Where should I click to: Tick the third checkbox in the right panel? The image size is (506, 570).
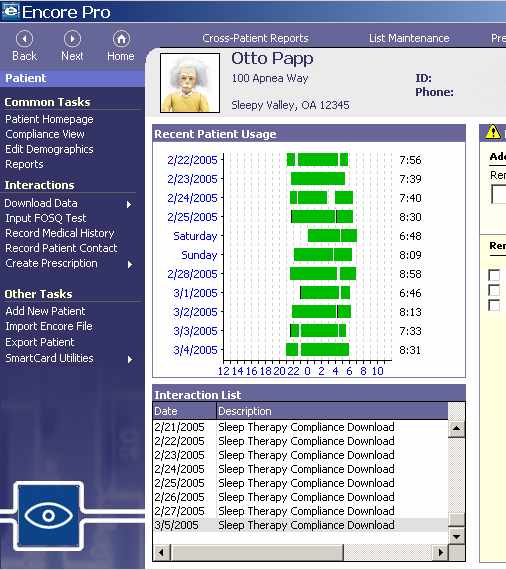click(494, 305)
